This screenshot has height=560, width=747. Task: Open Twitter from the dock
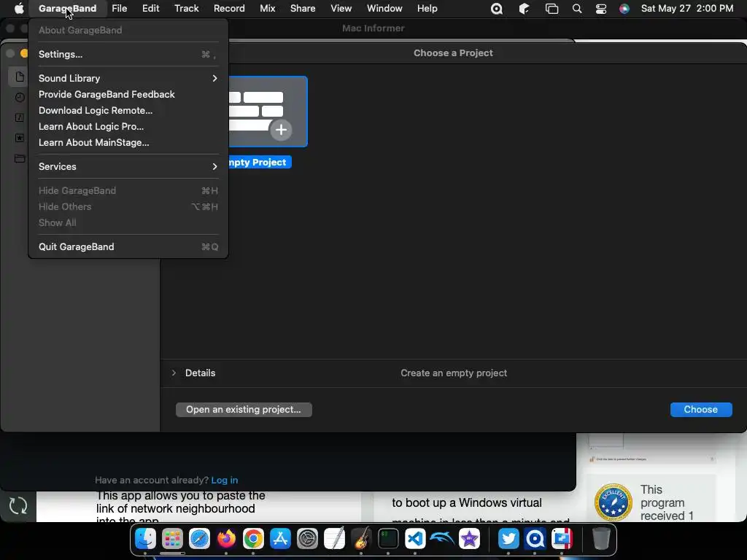point(508,539)
